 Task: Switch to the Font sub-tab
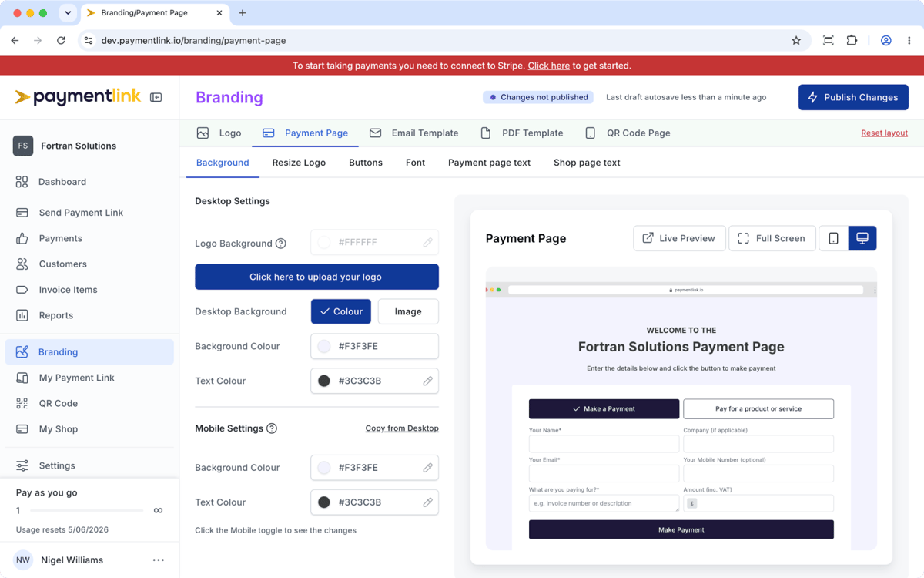click(x=415, y=163)
